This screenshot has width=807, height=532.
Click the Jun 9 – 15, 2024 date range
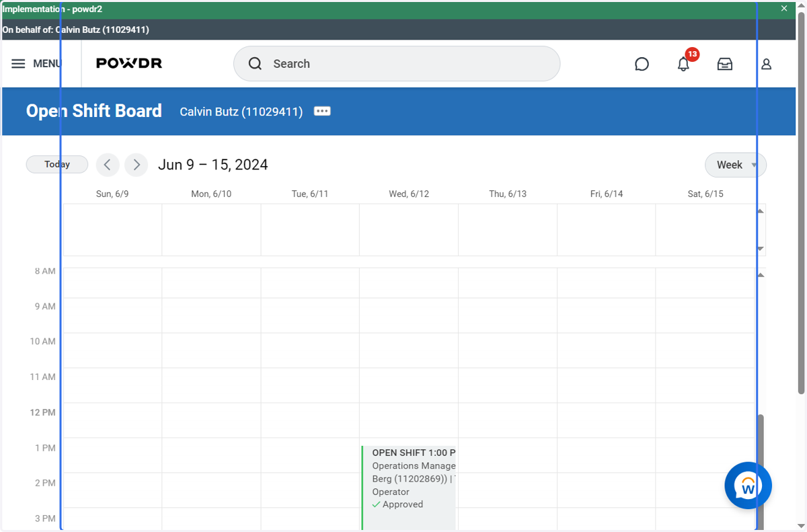point(213,165)
